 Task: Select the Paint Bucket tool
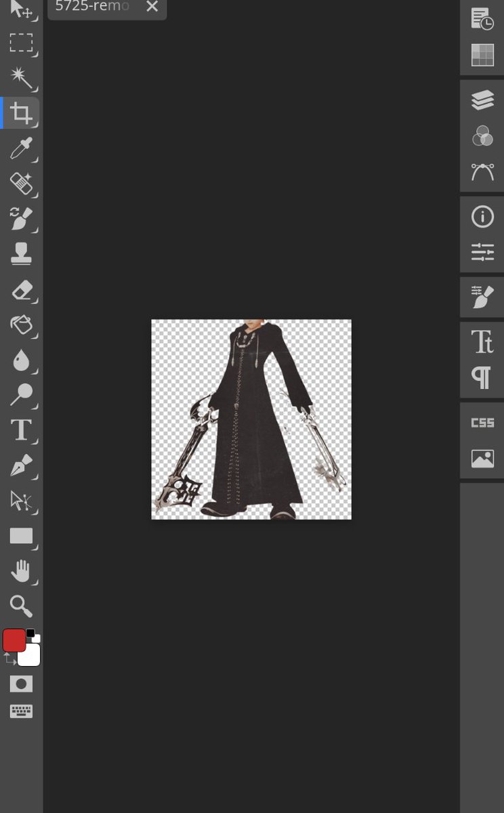point(21,325)
